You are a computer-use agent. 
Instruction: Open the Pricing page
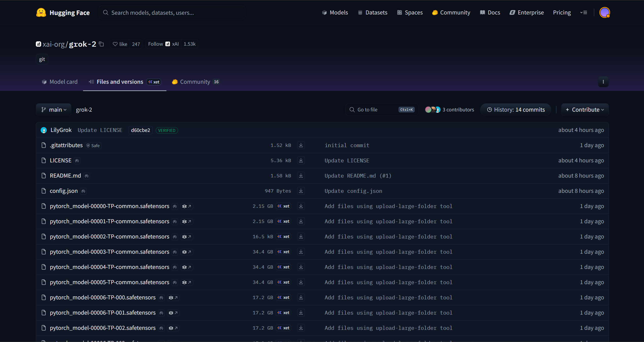pyautogui.click(x=562, y=12)
